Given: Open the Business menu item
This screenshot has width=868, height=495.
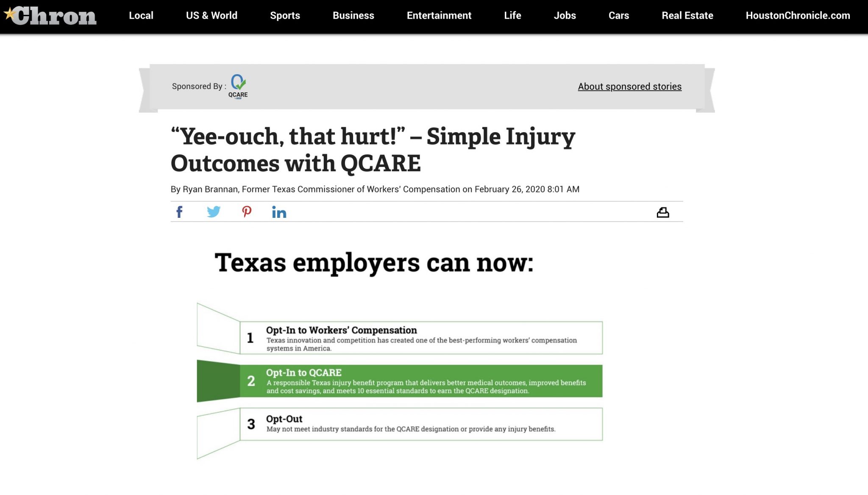Looking at the screenshot, I should 353,16.
